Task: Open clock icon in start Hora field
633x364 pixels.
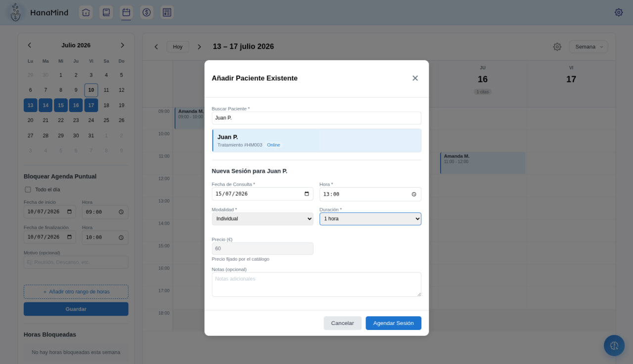Action: coord(121,212)
